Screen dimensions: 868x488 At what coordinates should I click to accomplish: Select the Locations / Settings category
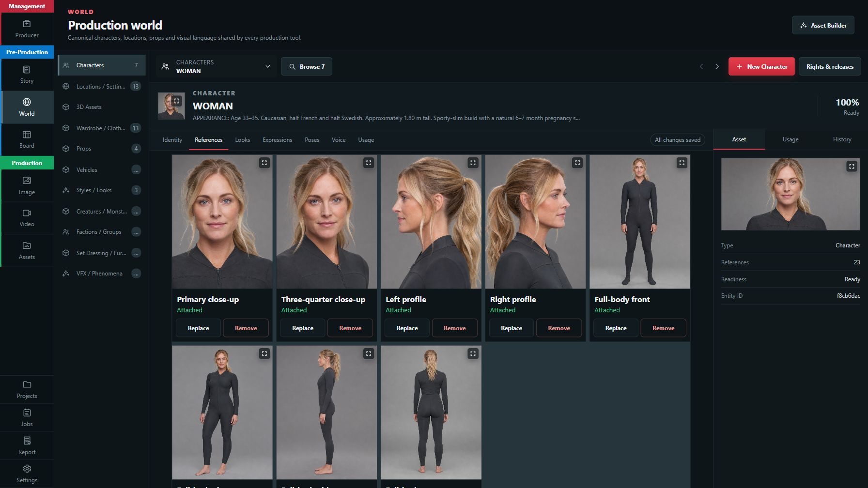coord(102,87)
